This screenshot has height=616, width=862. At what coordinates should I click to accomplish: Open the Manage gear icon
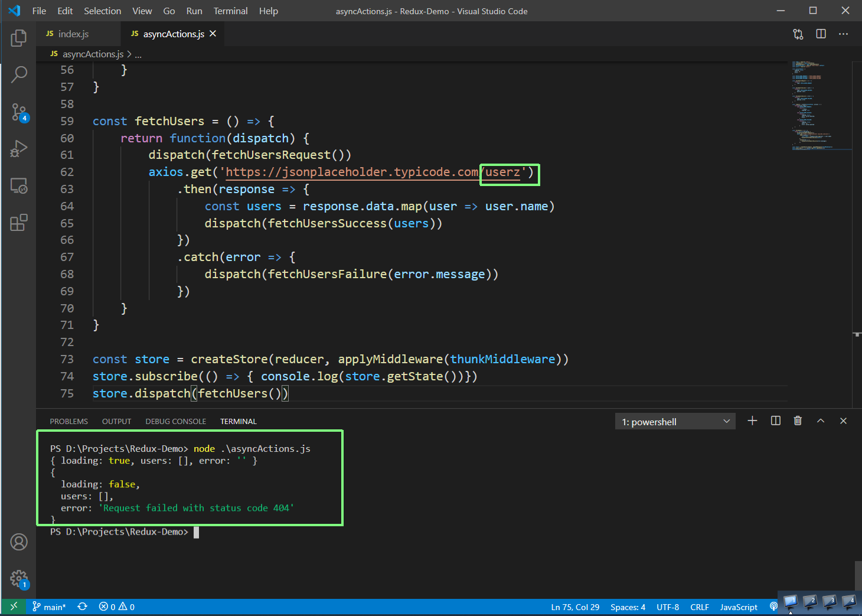(19, 579)
